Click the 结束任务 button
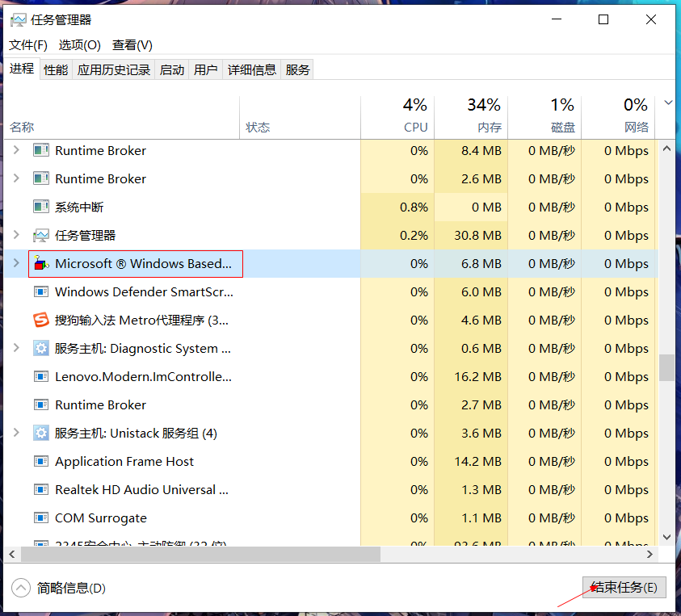The width and height of the screenshot is (681, 616). point(623,587)
